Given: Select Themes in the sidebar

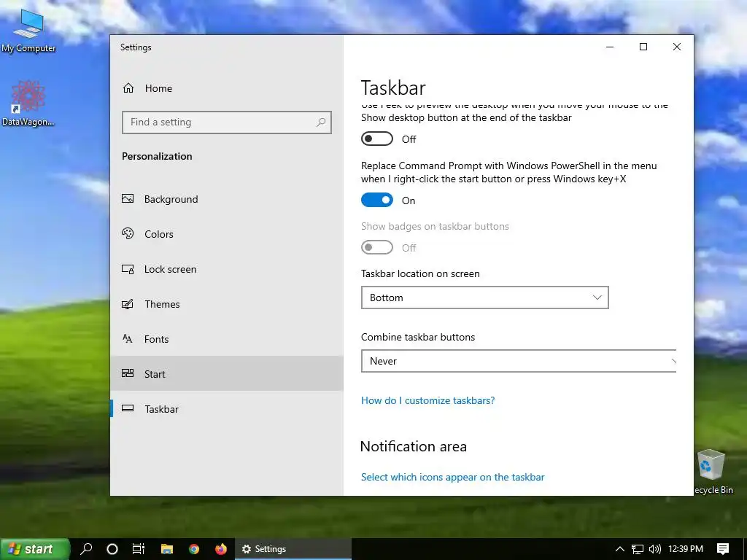Looking at the screenshot, I should pyautogui.click(x=226, y=304).
